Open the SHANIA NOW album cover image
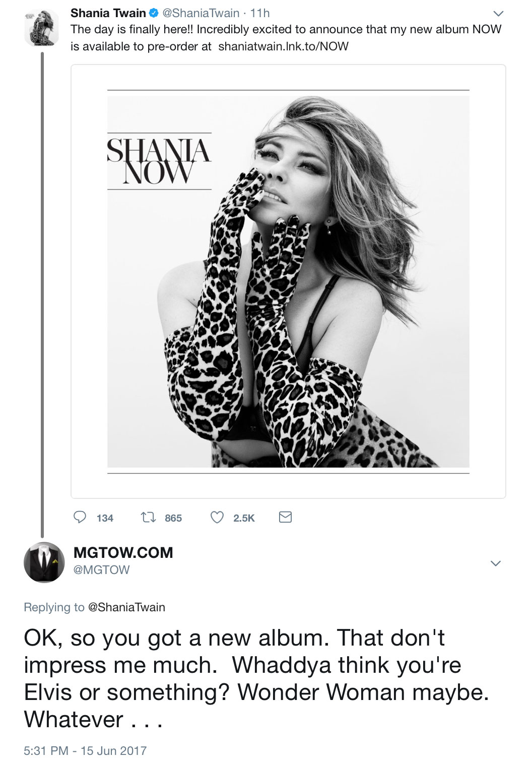 click(288, 281)
